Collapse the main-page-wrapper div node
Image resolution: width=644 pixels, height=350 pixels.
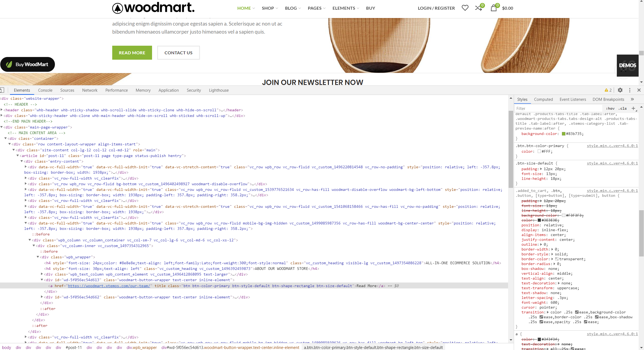click(2, 127)
